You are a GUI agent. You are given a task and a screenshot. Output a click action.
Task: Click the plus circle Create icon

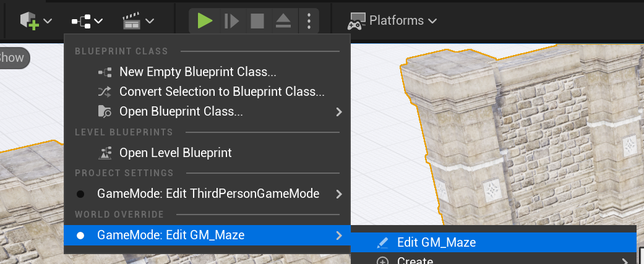382,261
